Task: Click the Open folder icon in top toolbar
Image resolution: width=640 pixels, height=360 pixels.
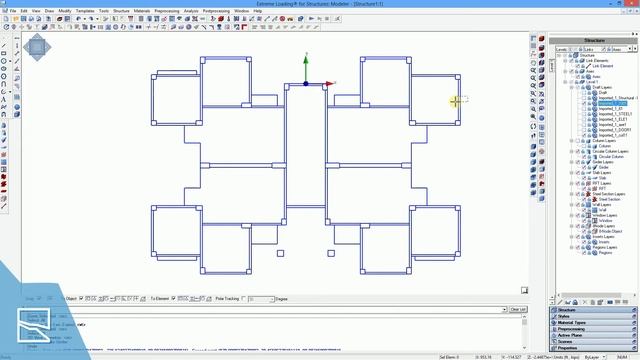Action: (16, 19)
